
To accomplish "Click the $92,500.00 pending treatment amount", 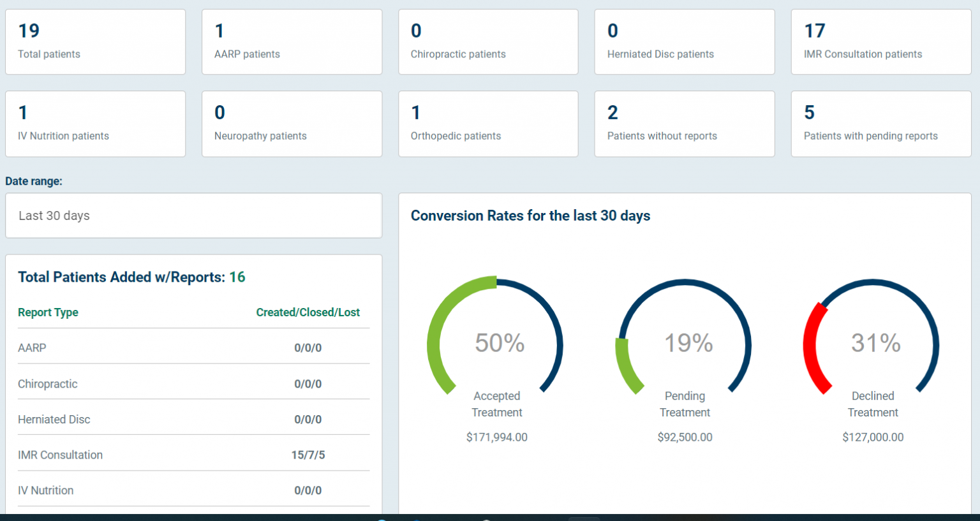I will (685, 437).
